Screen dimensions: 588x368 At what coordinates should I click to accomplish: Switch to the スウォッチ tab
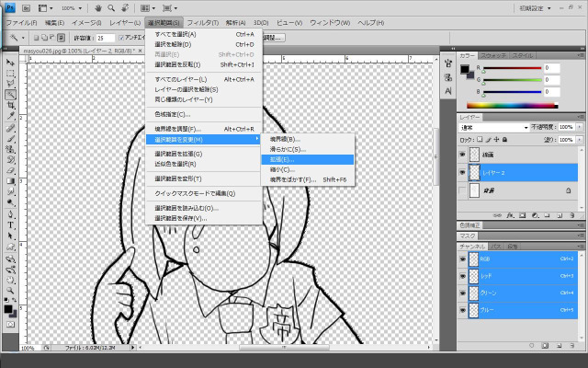[x=493, y=55]
